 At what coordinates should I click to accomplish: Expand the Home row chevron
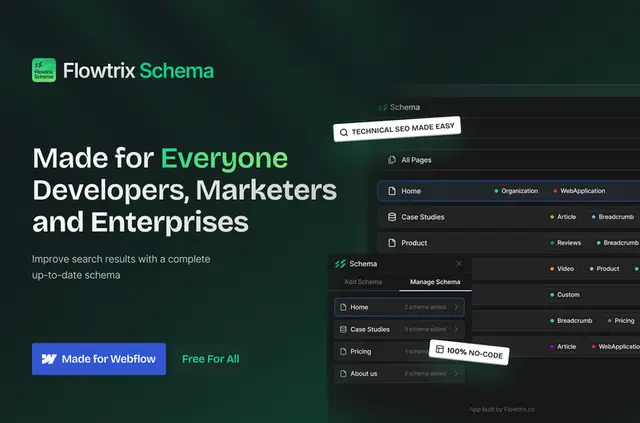[x=456, y=307]
